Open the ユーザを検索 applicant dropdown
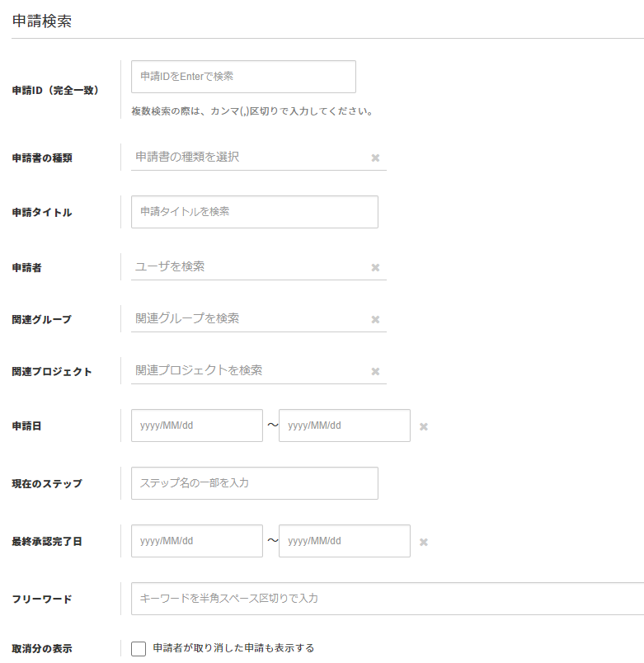This screenshot has height=663, width=644. click(247, 266)
